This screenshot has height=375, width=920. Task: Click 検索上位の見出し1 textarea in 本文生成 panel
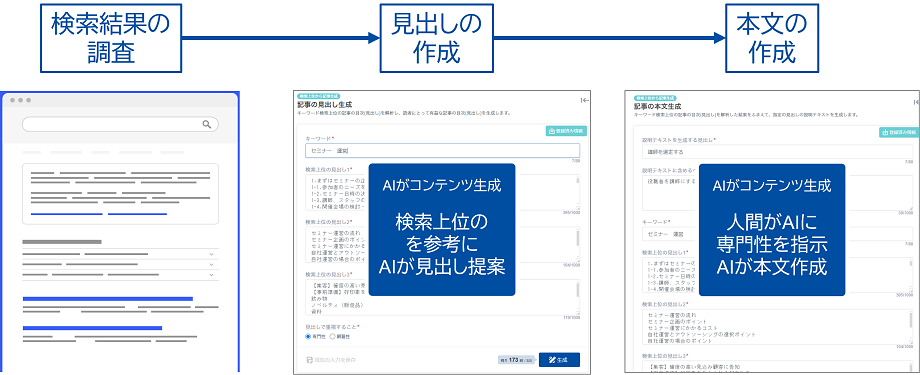(x=777, y=275)
